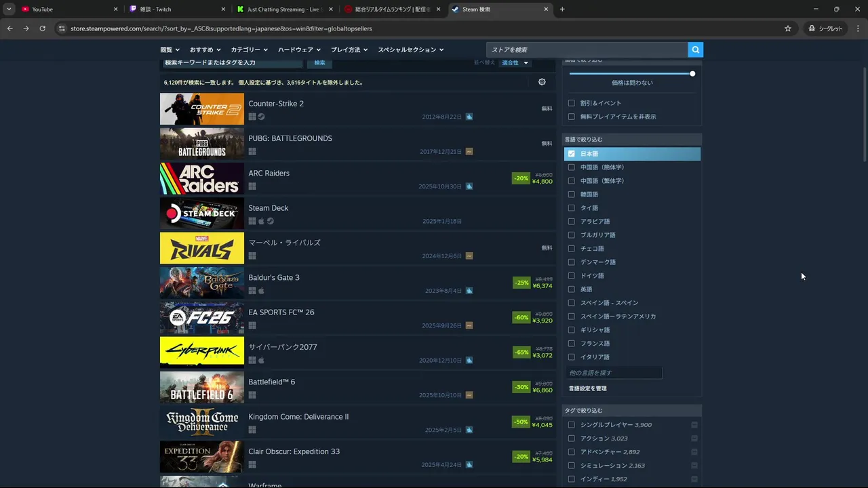Open Kingdom Come: Deliverance II listing
Image resolution: width=868 pixels, height=488 pixels.
(357, 422)
